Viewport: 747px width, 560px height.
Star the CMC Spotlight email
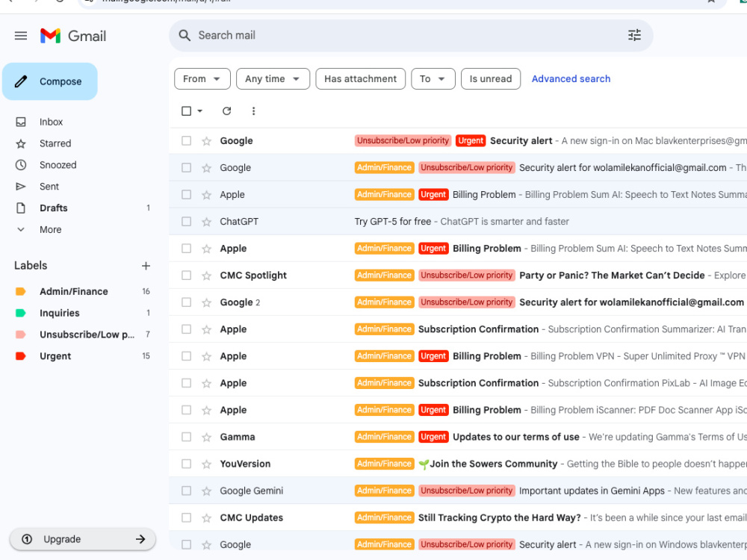click(206, 276)
